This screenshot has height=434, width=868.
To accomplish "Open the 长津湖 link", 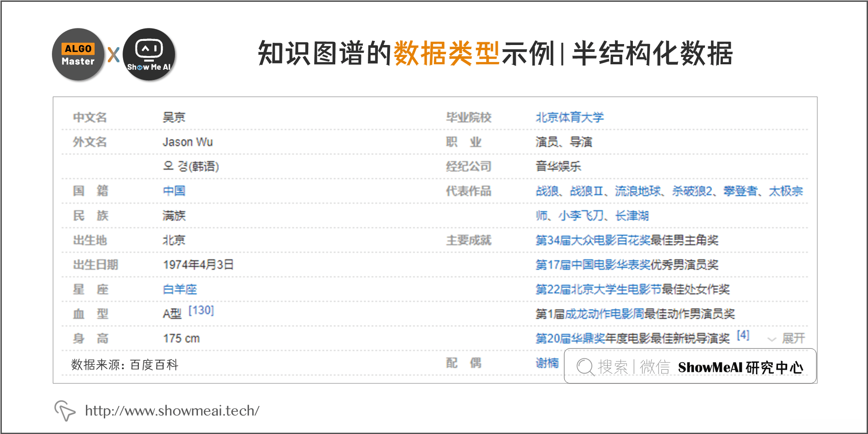I will pyautogui.click(x=632, y=216).
